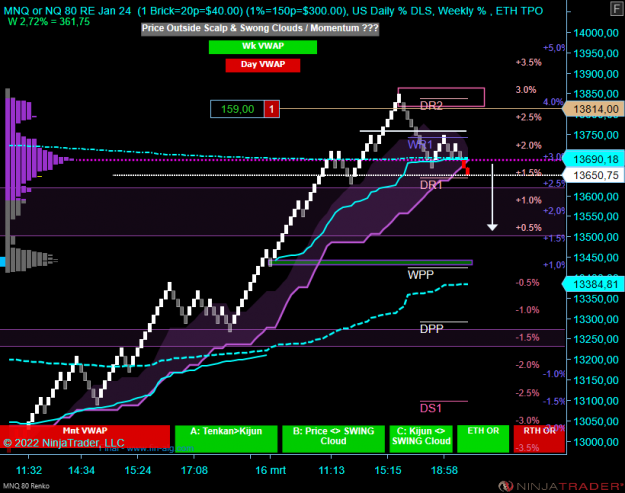
Task: Click the RTH OR red status box
Action: pos(539,438)
